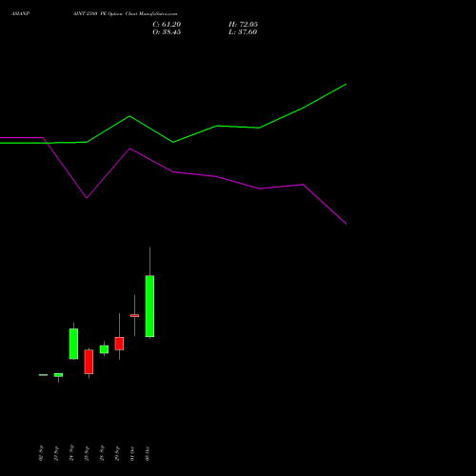Click the close value 'C: 61.20'

(167, 25)
